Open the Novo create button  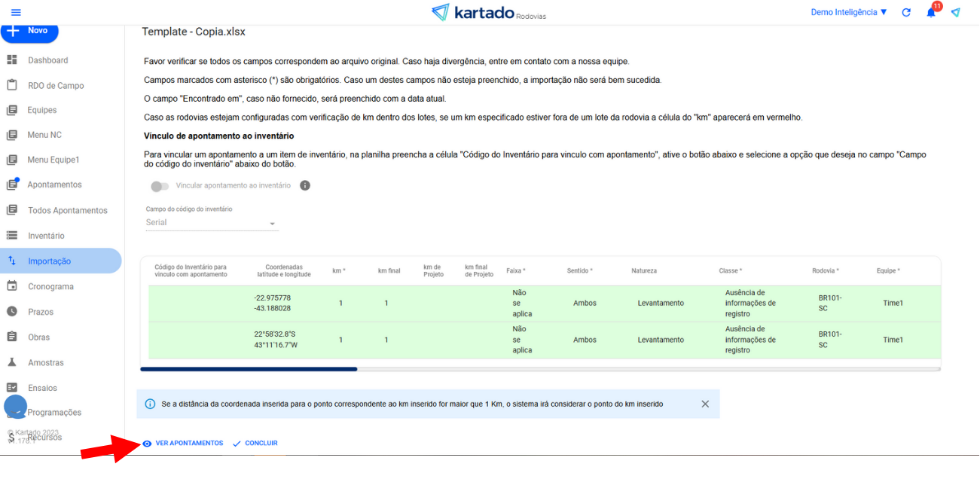click(29, 31)
